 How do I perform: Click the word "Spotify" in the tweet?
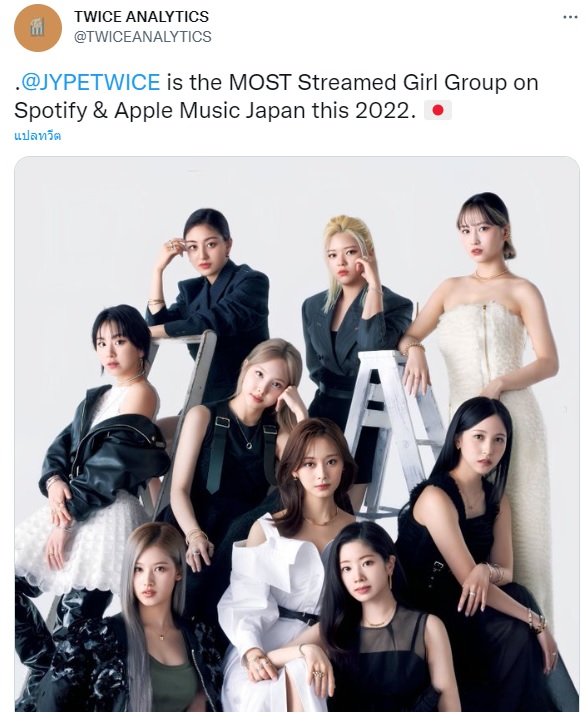[50, 111]
